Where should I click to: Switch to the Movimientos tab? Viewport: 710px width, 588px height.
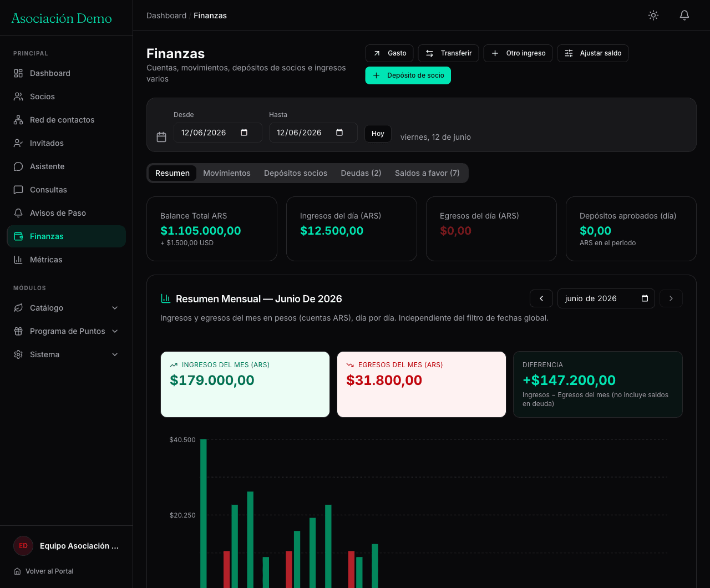click(x=227, y=173)
